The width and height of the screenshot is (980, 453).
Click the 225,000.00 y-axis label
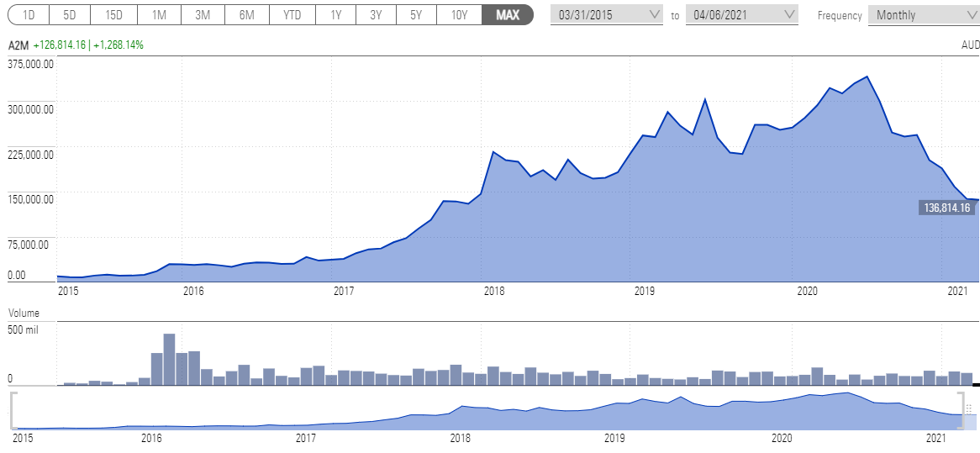pyautogui.click(x=30, y=155)
